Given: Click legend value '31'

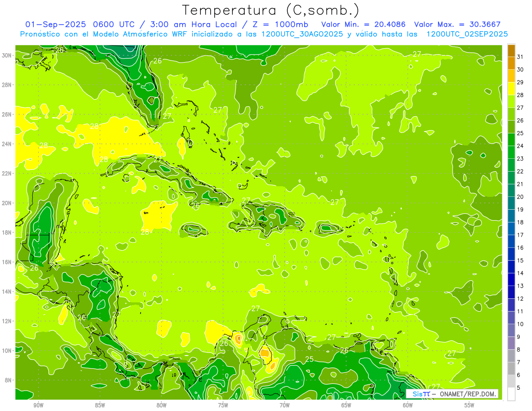Looking at the screenshot, I should tap(520, 56).
